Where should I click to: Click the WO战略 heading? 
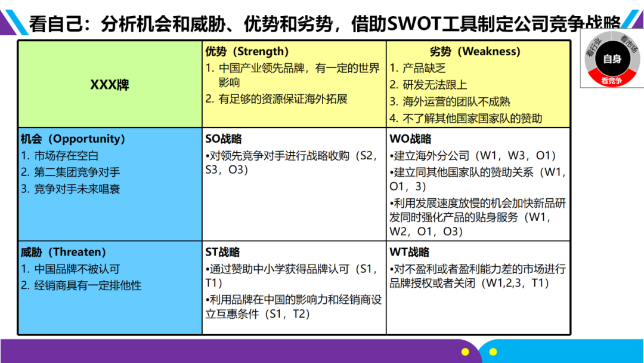coord(410,139)
